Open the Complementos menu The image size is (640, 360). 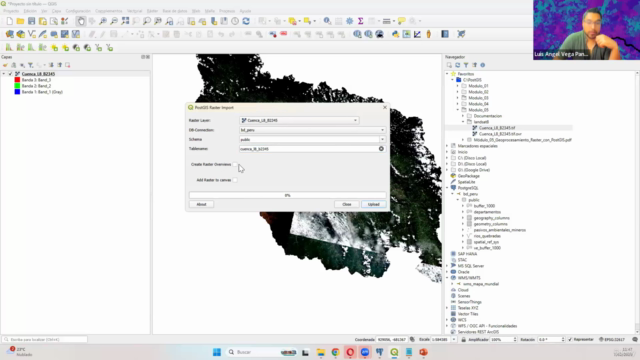109,11
